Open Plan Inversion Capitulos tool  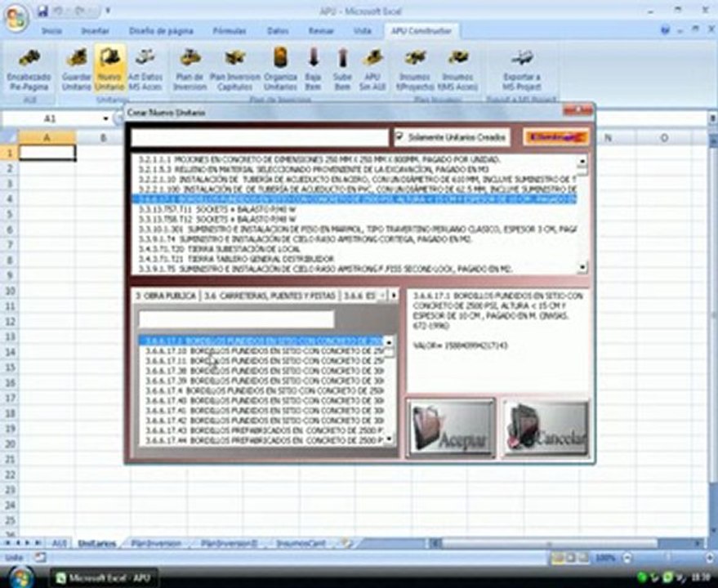(x=235, y=69)
